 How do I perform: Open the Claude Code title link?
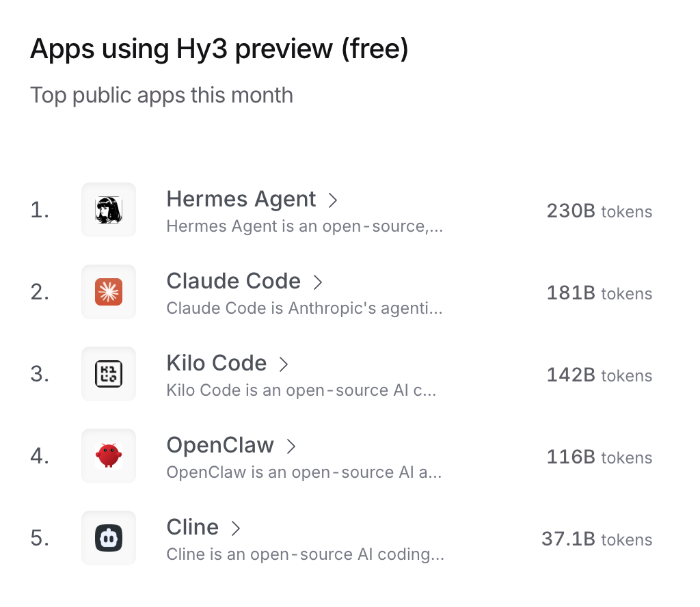(233, 281)
